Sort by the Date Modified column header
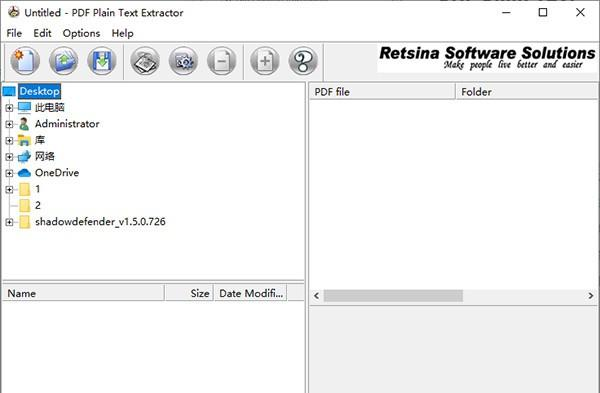The image size is (600, 393). (x=251, y=294)
